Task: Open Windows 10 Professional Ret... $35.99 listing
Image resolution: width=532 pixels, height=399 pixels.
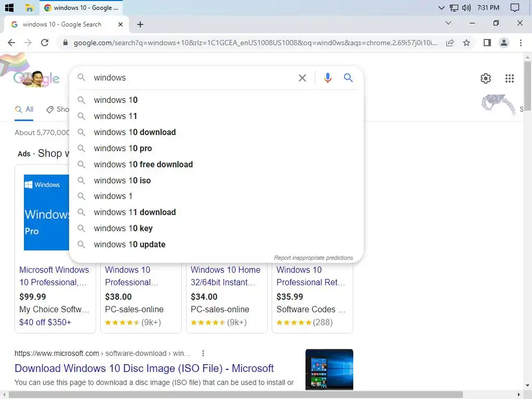Action: pyautogui.click(x=311, y=276)
